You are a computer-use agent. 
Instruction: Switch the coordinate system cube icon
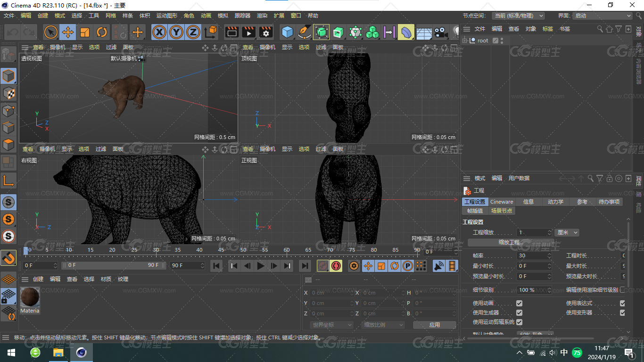point(211,32)
